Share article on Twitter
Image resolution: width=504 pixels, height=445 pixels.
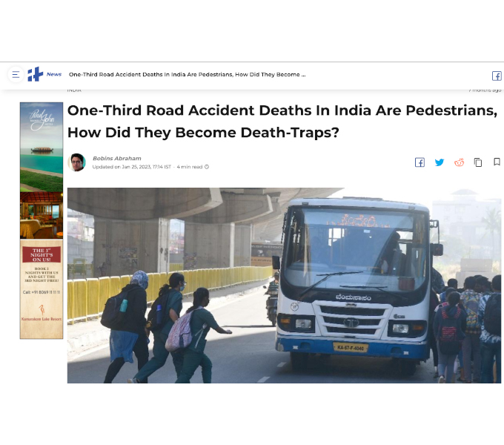coord(440,162)
